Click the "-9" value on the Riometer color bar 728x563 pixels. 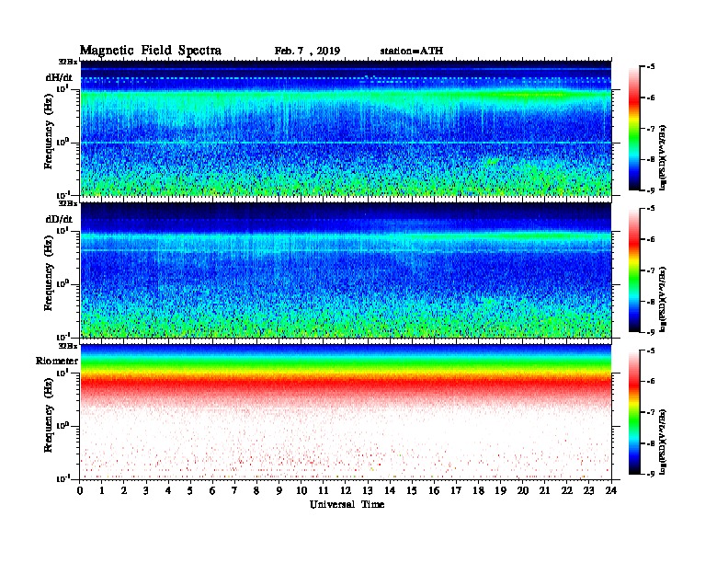pyautogui.click(x=651, y=474)
